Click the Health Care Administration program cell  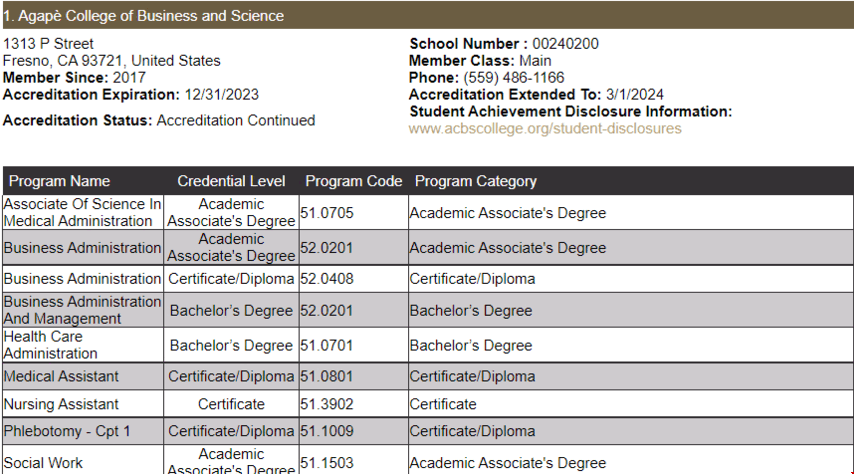click(83, 345)
